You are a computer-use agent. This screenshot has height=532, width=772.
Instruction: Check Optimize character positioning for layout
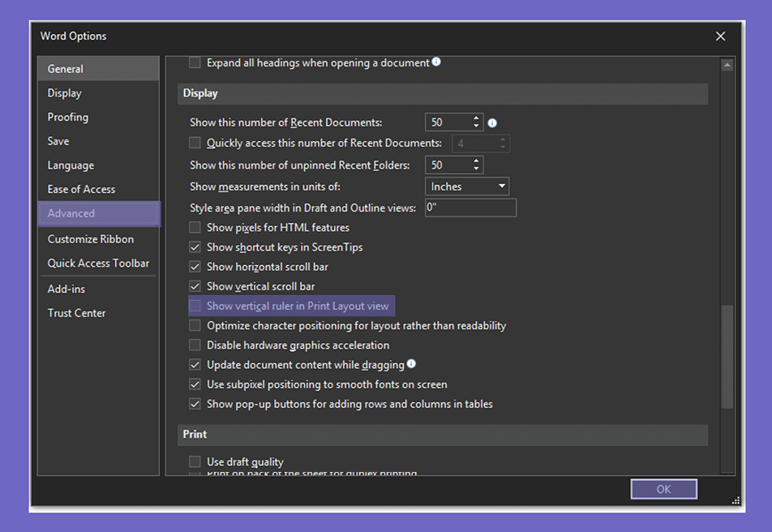[195, 325]
